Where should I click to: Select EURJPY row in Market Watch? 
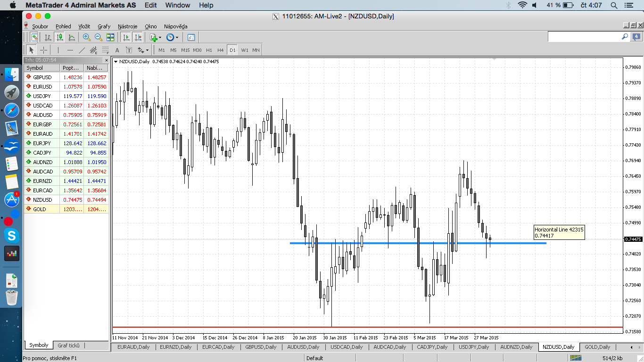(66, 143)
